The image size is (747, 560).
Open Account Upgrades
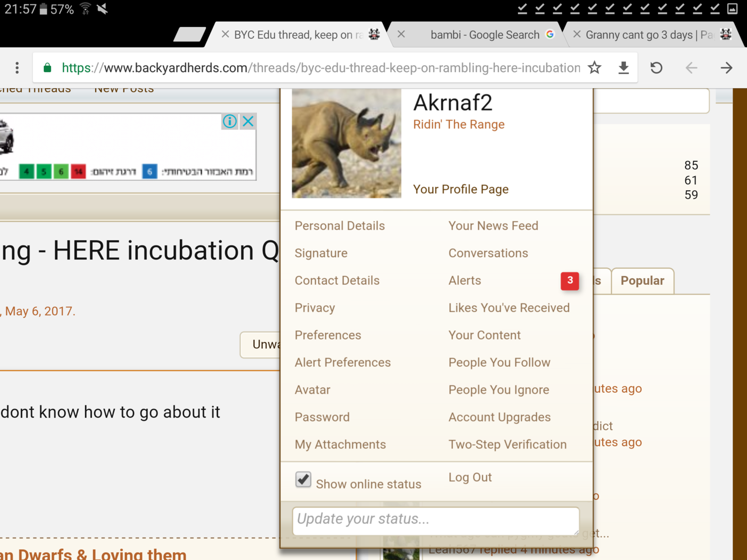coord(499,418)
